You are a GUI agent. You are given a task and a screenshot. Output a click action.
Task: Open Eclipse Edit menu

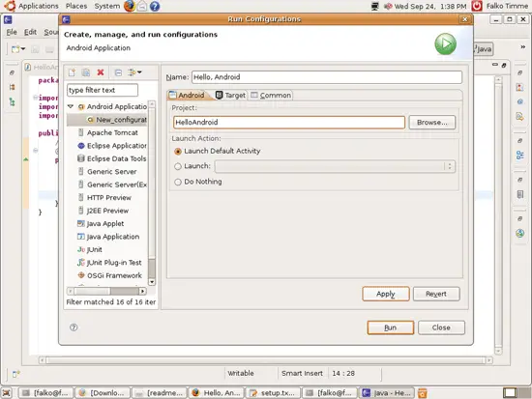coord(30,32)
